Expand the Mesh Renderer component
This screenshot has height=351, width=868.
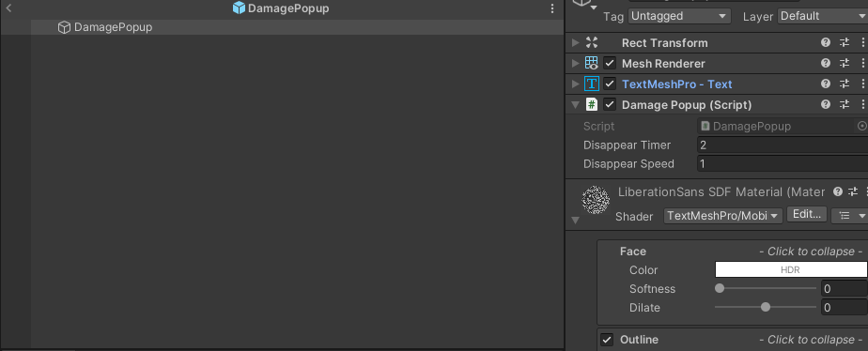click(575, 64)
